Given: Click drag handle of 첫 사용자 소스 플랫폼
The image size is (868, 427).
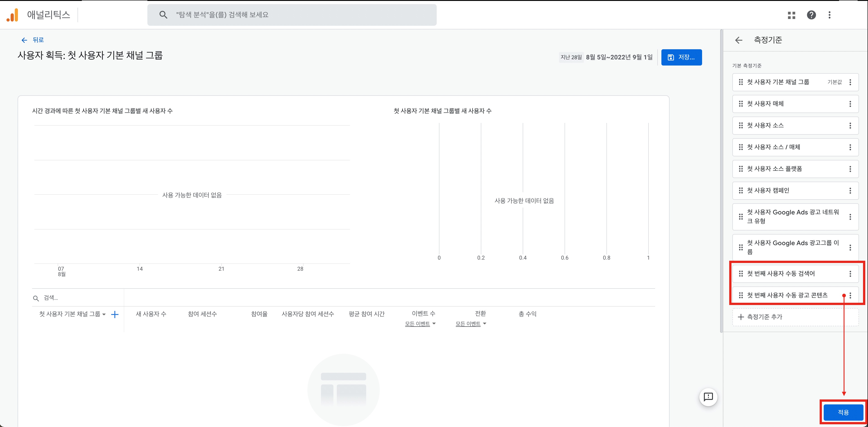Looking at the screenshot, I should pyautogui.click(x=741, y=169).
